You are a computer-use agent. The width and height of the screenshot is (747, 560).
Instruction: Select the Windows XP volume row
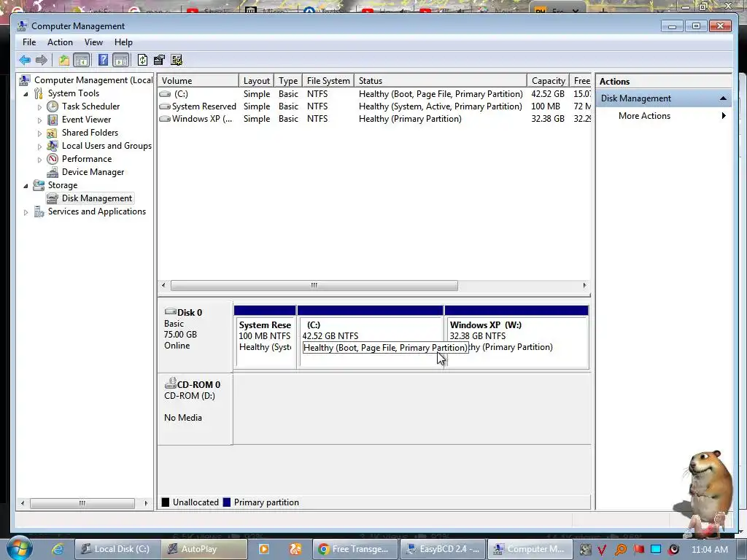tap(374, 119)
